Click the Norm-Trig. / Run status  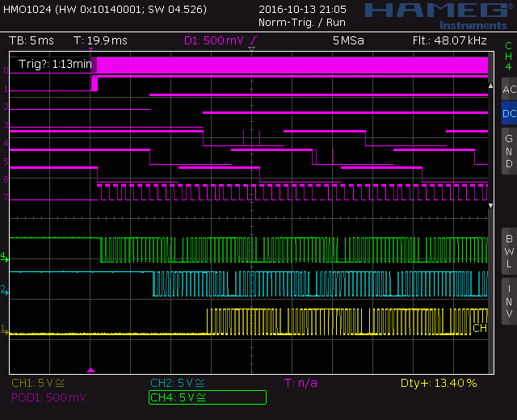[x=303, y=23]
